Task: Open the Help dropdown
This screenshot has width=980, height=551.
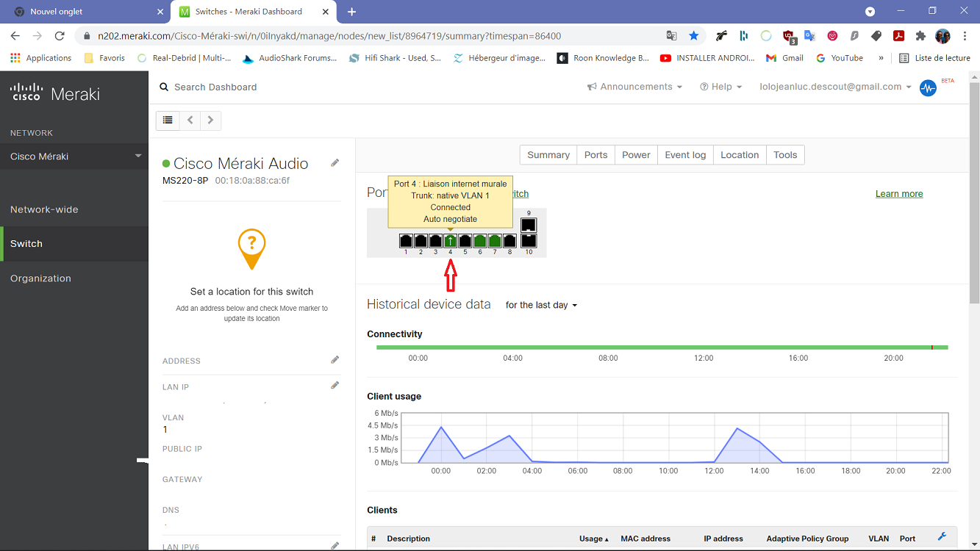Action: click(x=720, y=87)
